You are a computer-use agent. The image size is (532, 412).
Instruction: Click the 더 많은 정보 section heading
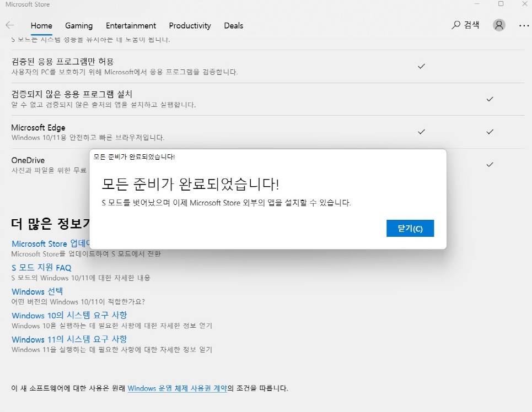coord(51,224)
